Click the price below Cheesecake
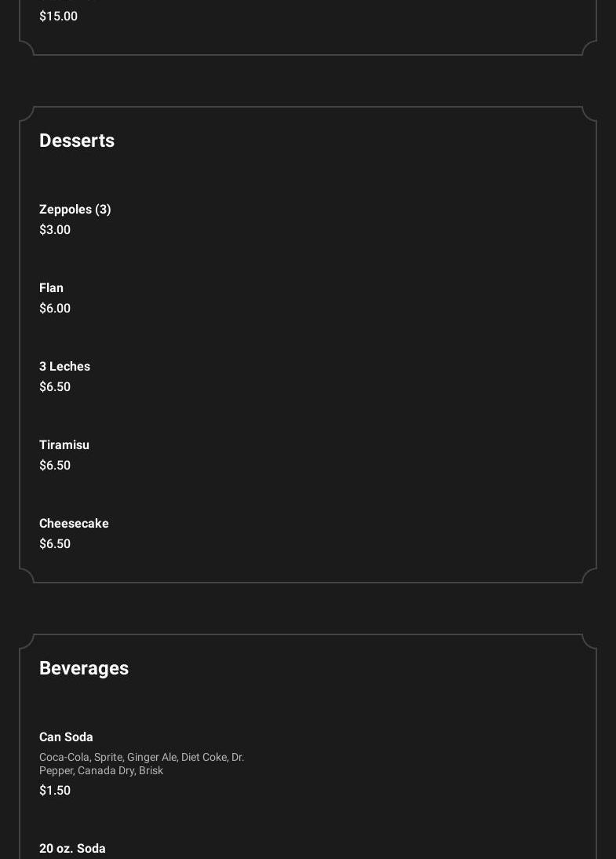616x859 pixels. [x=55, y=544]
